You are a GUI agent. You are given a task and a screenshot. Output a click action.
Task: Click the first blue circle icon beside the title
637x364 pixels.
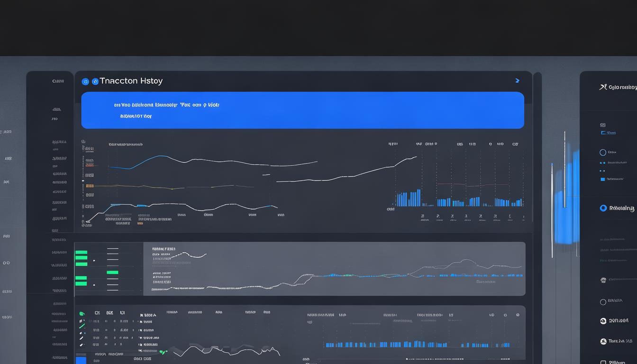tap(85, 82)
